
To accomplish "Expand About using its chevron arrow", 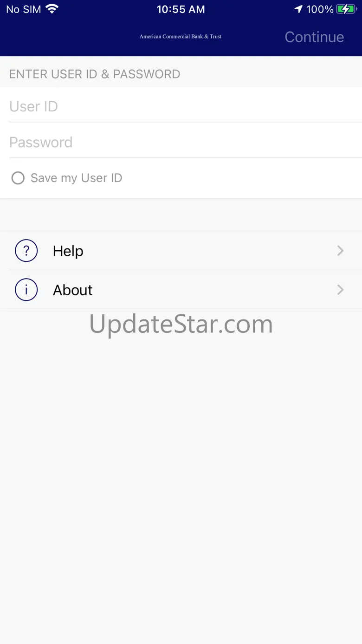I will click(x=340, y=290).
